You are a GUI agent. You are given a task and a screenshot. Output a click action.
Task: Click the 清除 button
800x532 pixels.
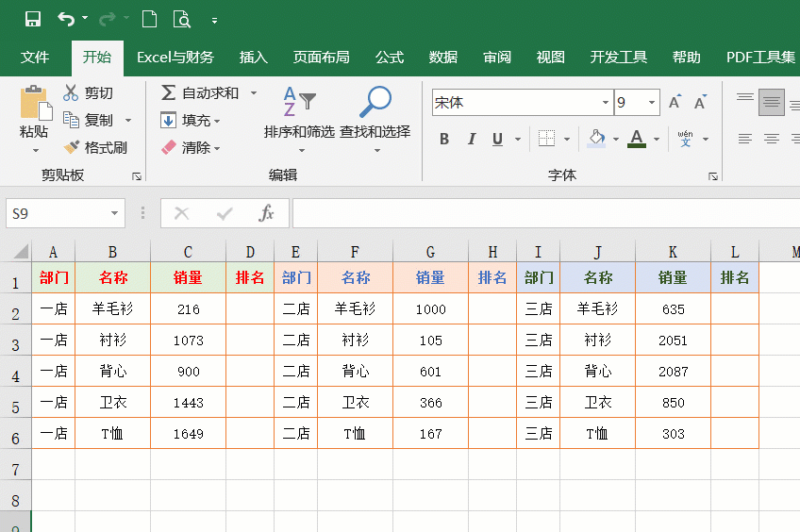tap(189, 148)
